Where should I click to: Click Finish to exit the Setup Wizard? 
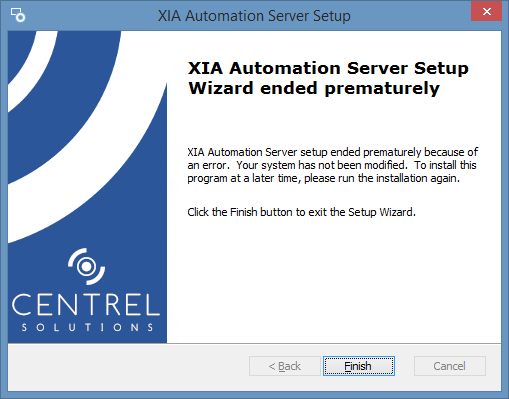click(359, 366)
